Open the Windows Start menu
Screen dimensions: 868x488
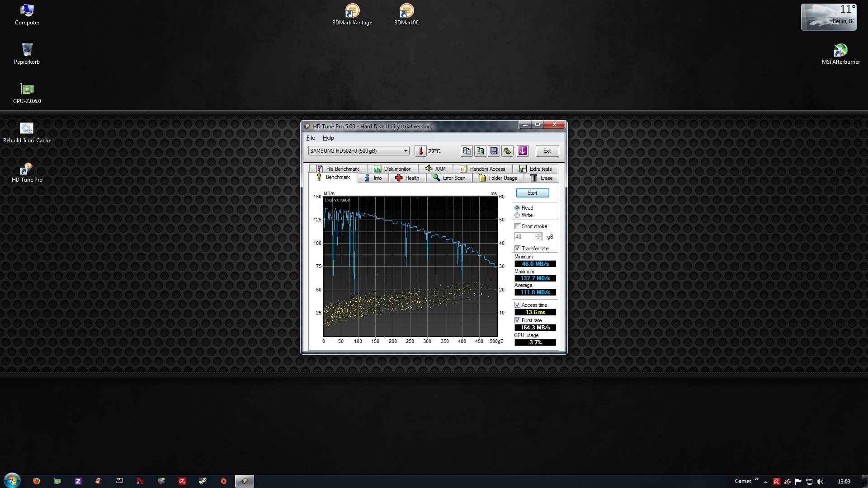12,480
